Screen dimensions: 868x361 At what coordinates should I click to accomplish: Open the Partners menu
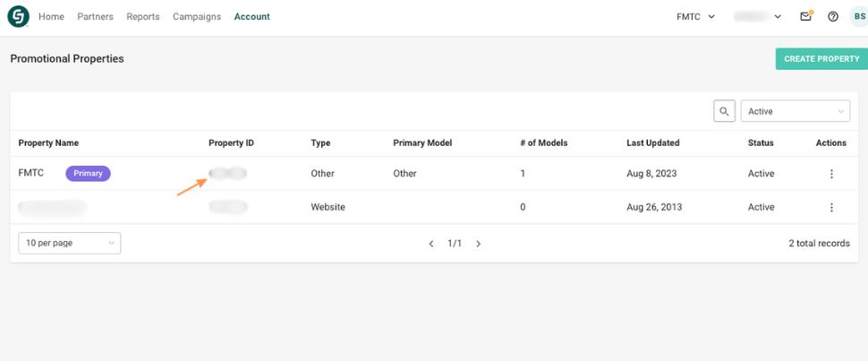95,16
